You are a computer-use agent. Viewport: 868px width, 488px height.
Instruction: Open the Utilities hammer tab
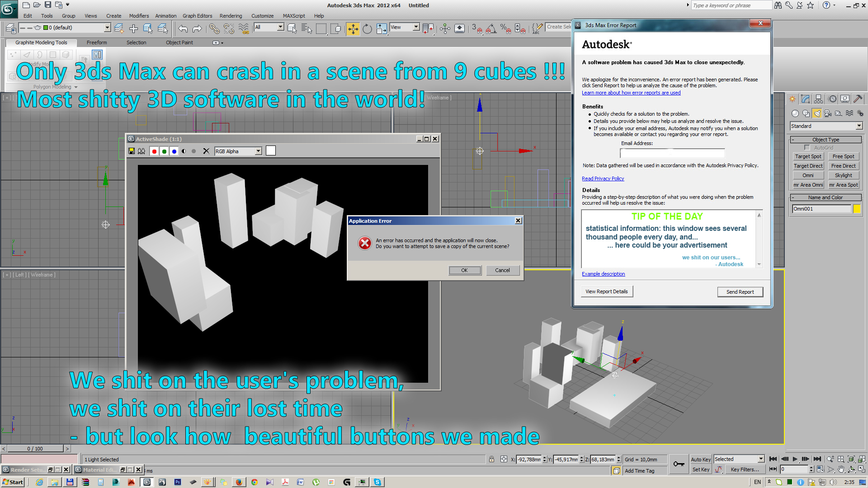858,99
